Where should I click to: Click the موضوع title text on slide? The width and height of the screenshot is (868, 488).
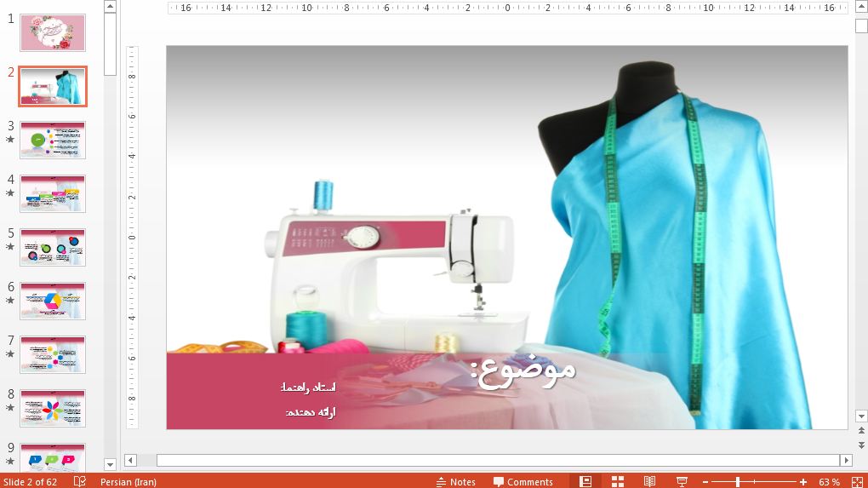pos(523,370)
